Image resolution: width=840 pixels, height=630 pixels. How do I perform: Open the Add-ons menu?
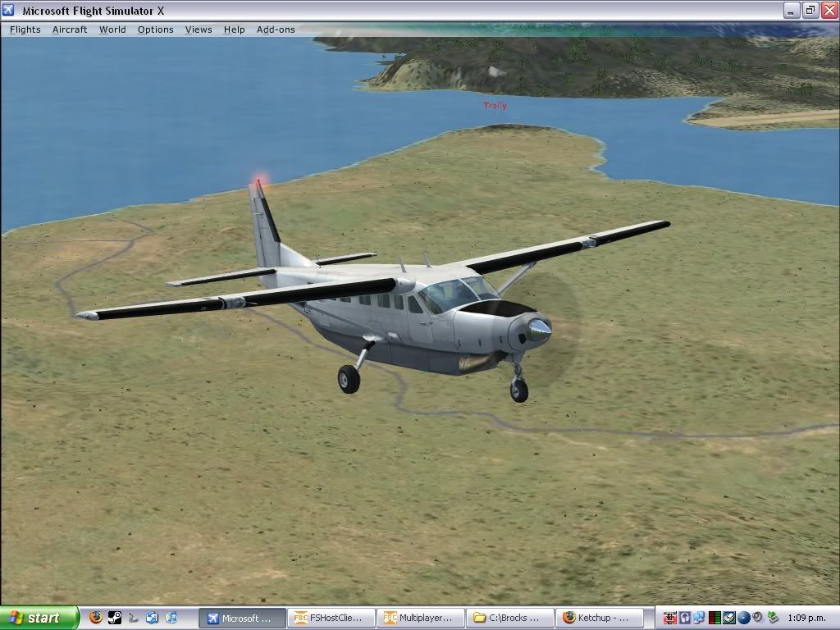click(276, 30)
